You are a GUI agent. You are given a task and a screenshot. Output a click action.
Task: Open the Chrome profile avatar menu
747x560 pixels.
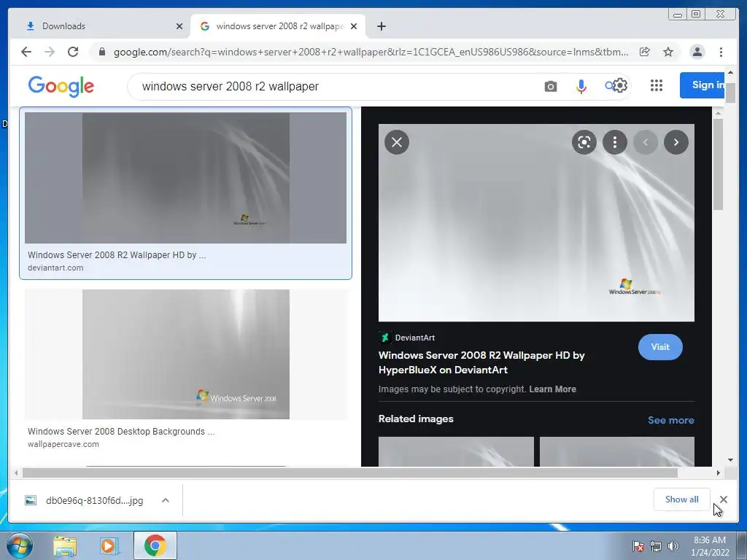[697, 52]
